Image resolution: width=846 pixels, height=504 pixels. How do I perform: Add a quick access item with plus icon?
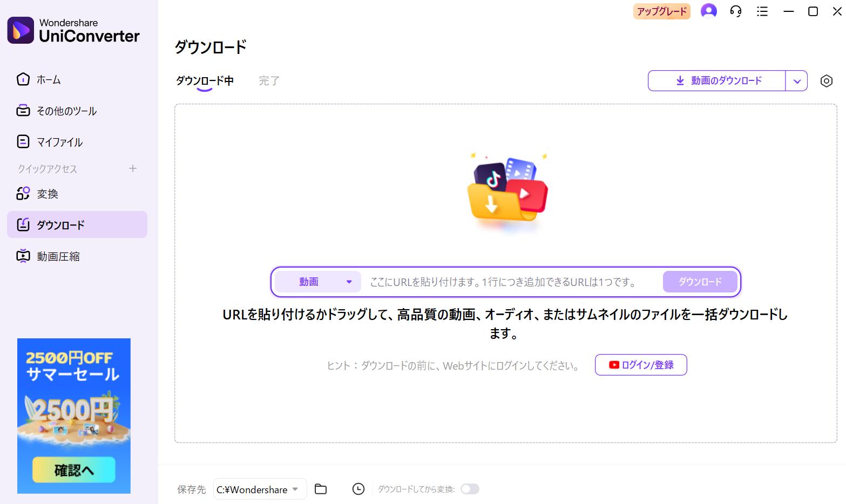133,168
